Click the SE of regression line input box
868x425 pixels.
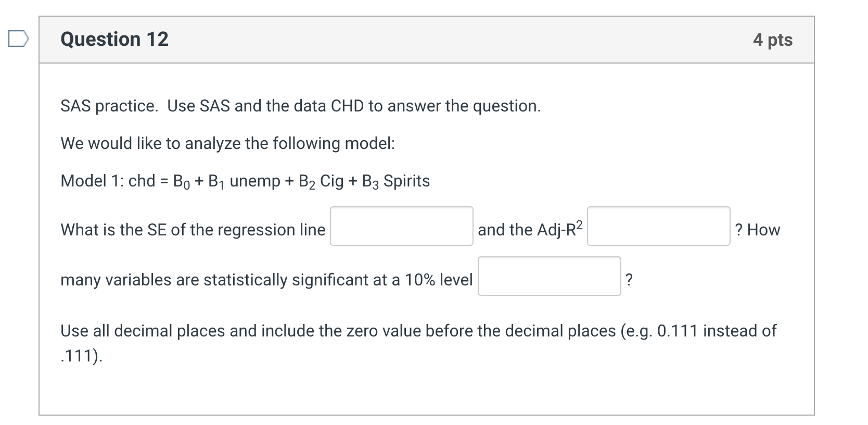(401, 226)
